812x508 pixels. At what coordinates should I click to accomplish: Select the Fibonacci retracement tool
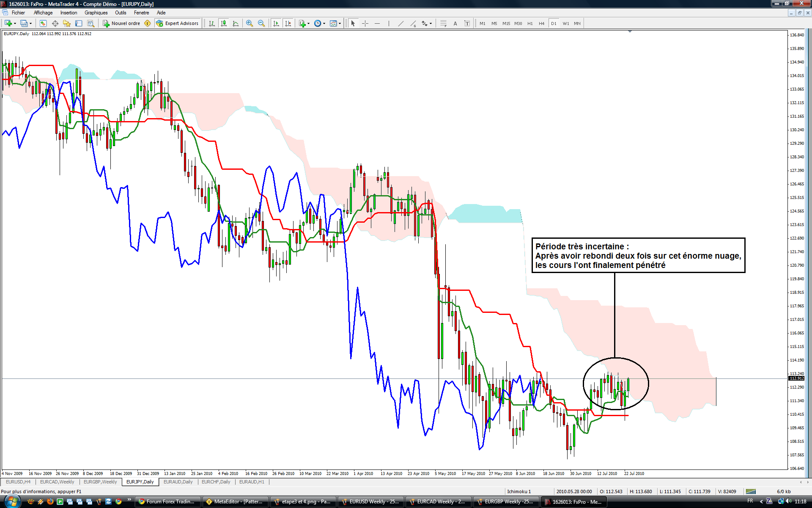(443, 23)
